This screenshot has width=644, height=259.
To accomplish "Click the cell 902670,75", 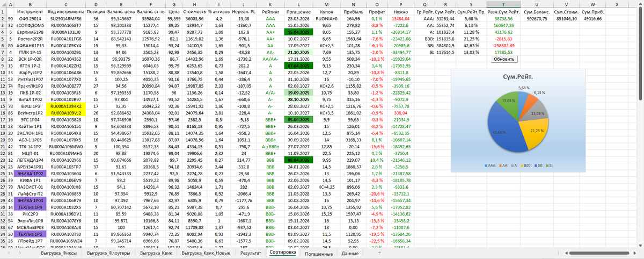I will coord(537,18).
